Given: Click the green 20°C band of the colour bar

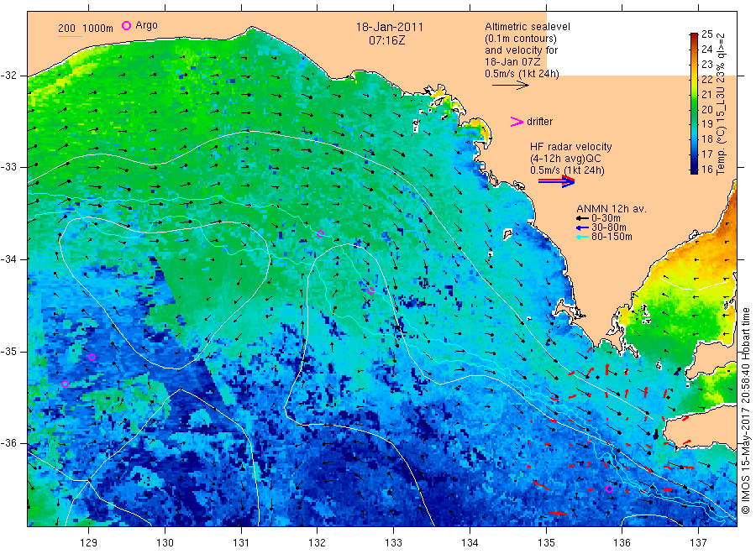Looking at the screenshot, I should 694,109.
